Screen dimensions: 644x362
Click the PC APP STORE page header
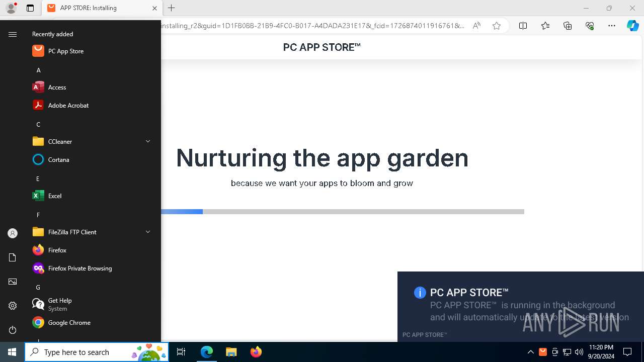click(x=322, y=47)
